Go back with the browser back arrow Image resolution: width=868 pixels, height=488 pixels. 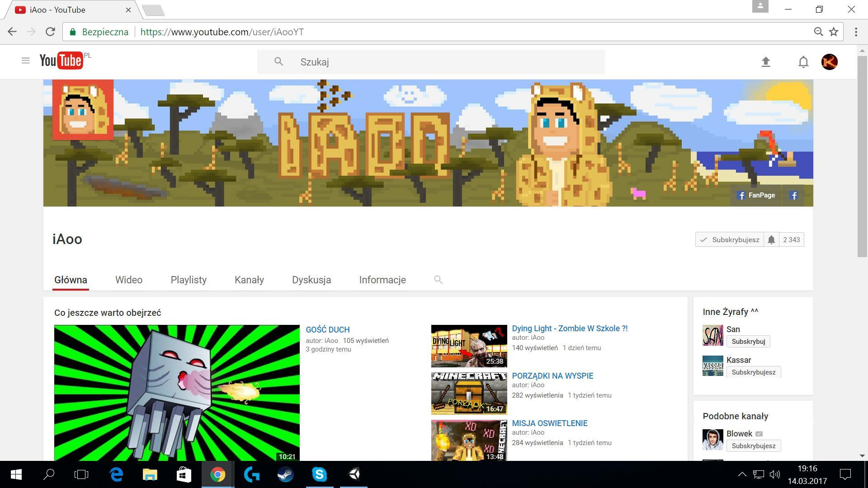12,32
